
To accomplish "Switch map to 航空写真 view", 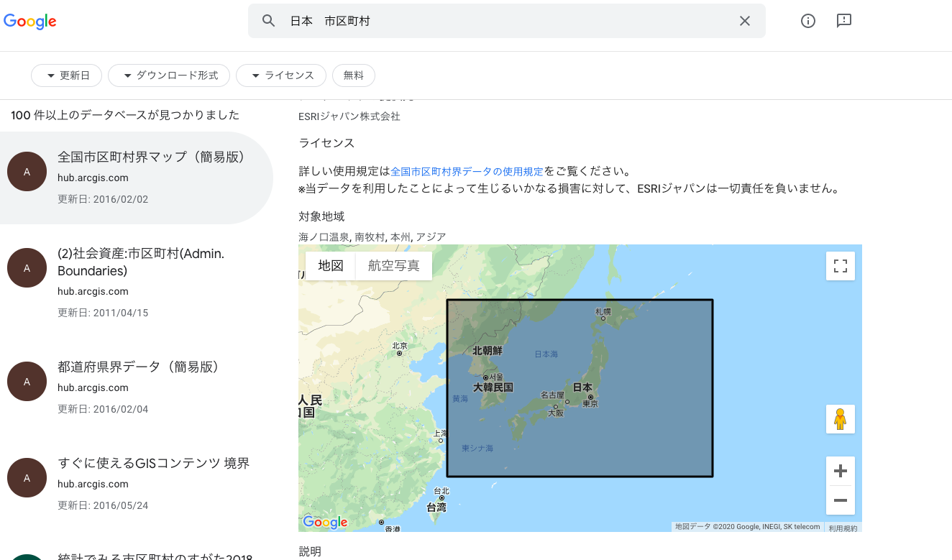I will click(394, 265).
